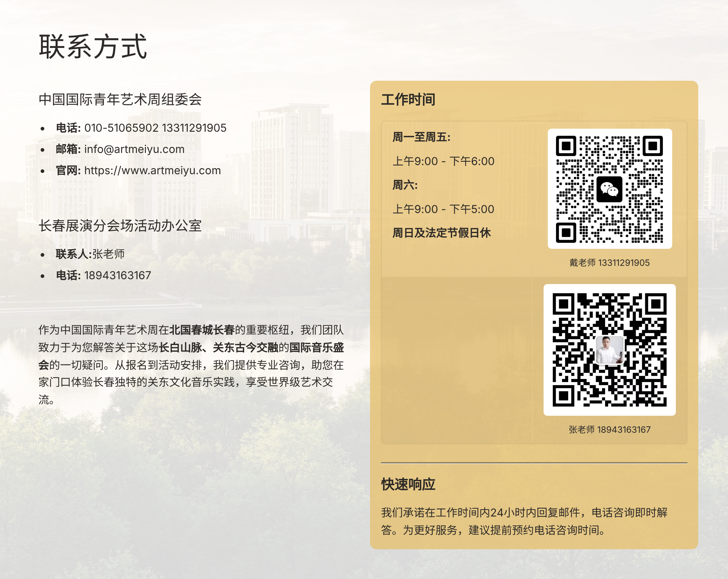Click the WeChat logo inside the top QR code
Viewport: 728px width, 579px height.
point(609,189)
